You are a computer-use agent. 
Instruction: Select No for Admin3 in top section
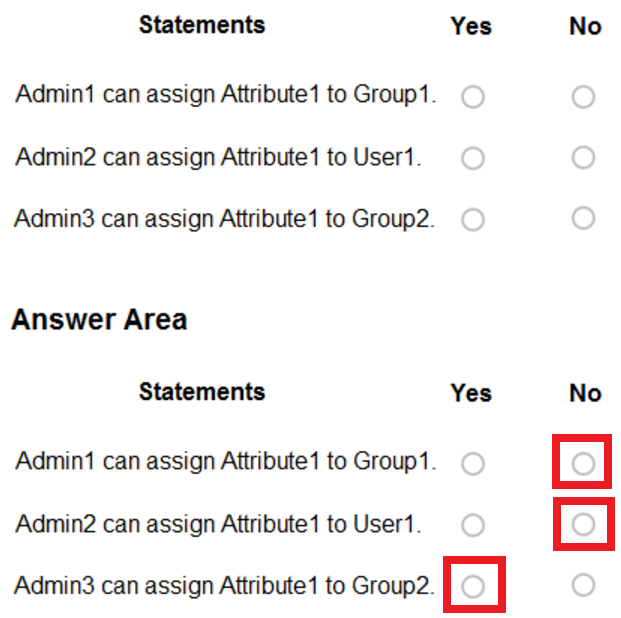click(583, 219)
